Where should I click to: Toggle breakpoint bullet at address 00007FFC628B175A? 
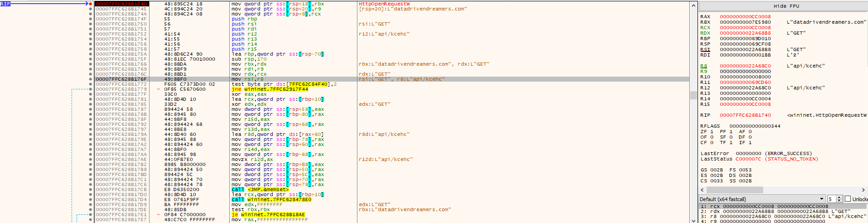pyautogui.click(x=91, y=54)
